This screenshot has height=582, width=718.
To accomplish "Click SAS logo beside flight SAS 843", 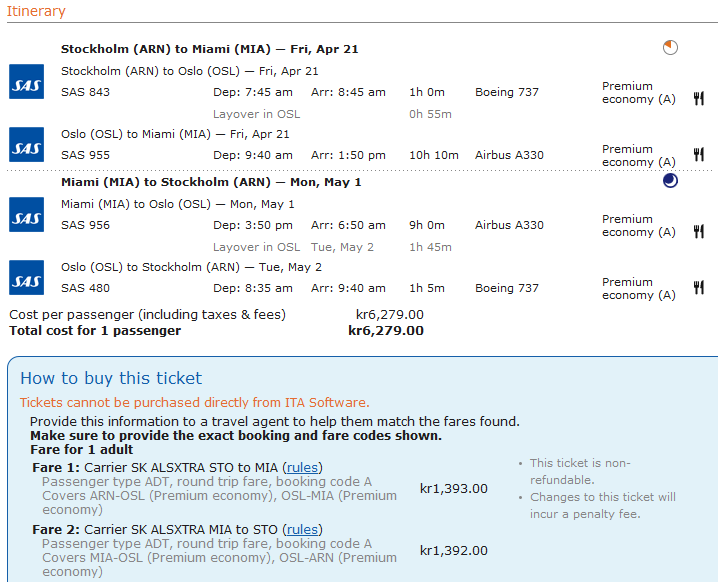I will coord(26,82).
